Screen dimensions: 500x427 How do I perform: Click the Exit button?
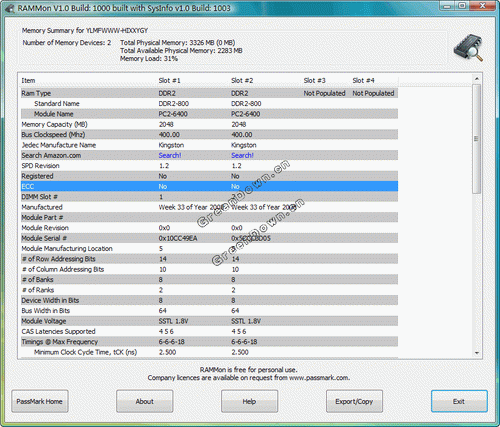click(459, 401)
